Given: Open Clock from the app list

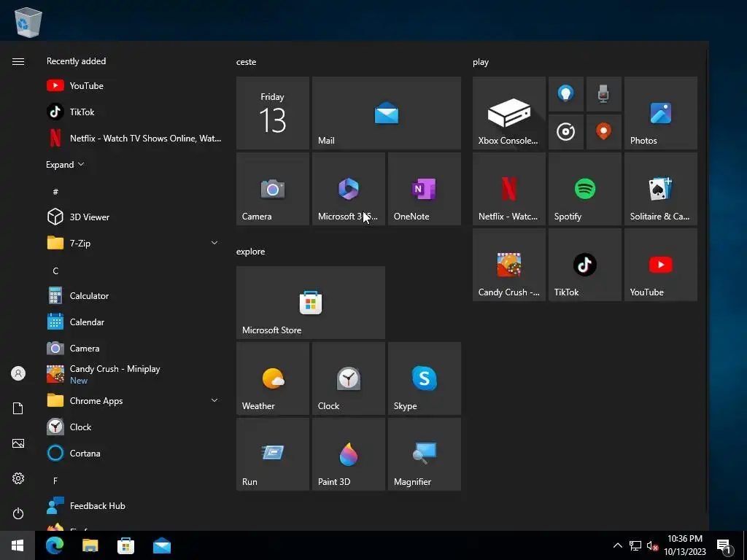Looking at the screenshot, I should tap(133, 427).
